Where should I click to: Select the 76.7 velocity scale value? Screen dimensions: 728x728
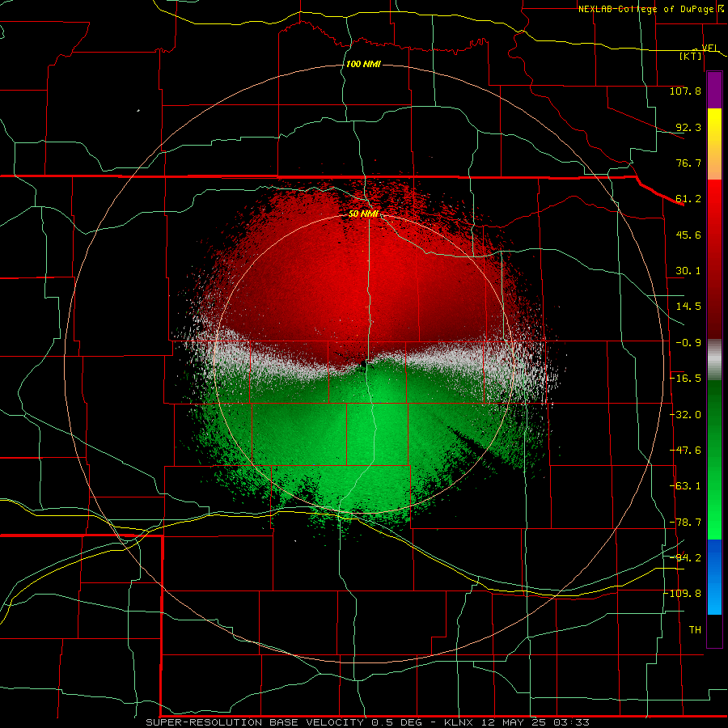[x=688, y=163]
